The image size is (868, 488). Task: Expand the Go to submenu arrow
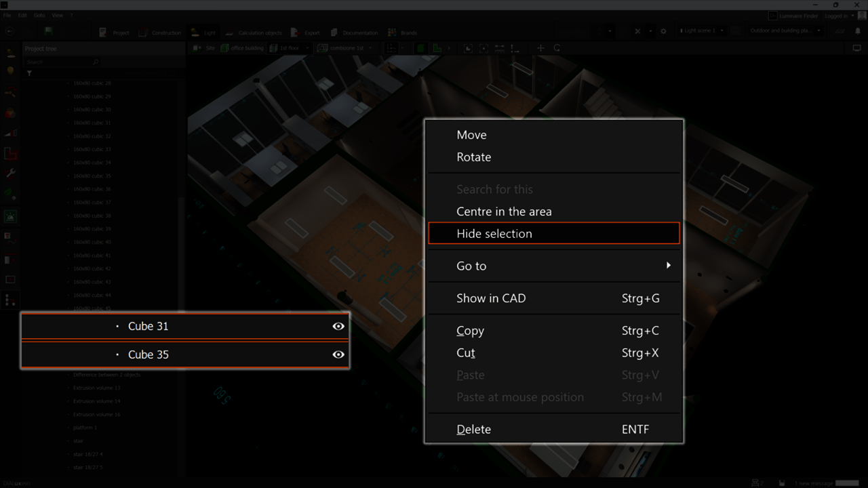point(668,266)
